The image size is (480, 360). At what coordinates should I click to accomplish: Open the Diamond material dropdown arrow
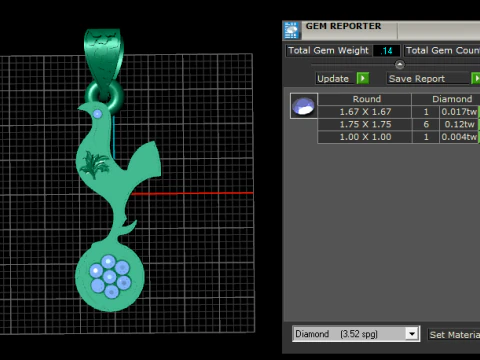[x=412, y=334]
